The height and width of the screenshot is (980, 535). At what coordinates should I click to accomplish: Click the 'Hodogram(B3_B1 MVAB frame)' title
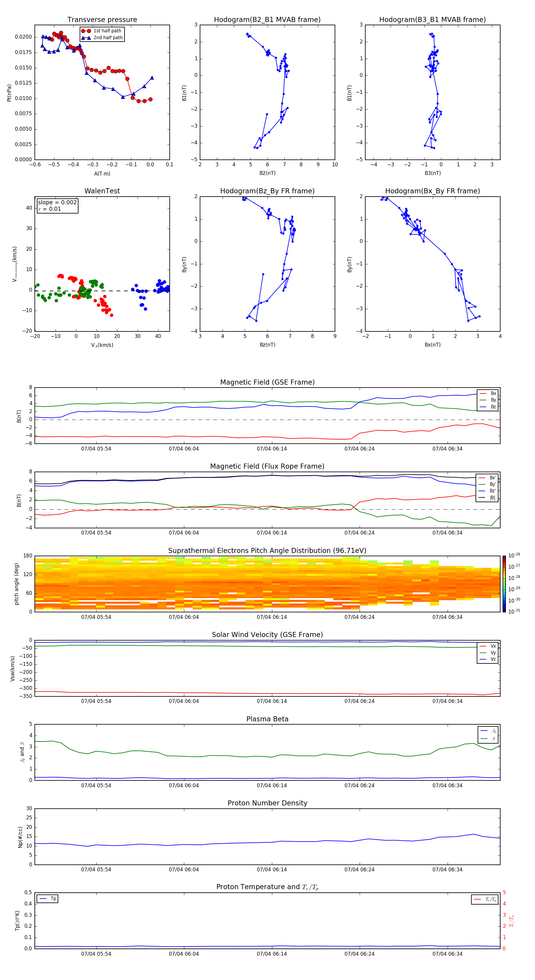(x=432, y=20)
